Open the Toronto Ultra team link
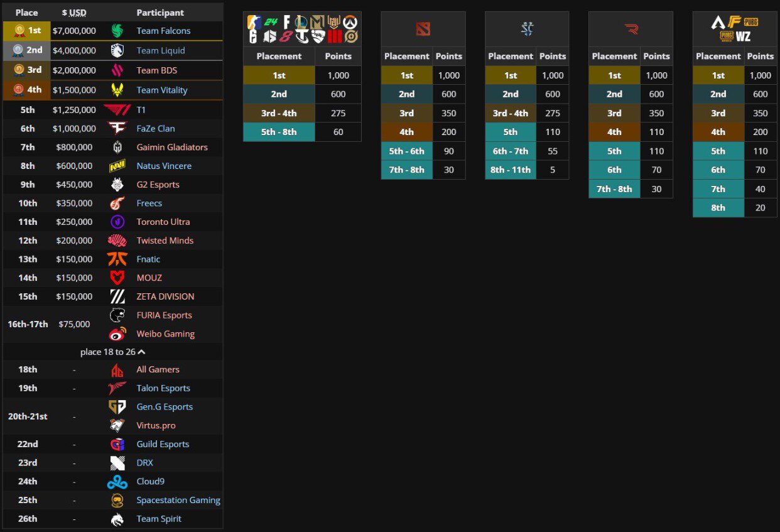The height and width of the screenshot is (532, 780). pyautogui.click(x=163, y=222)
